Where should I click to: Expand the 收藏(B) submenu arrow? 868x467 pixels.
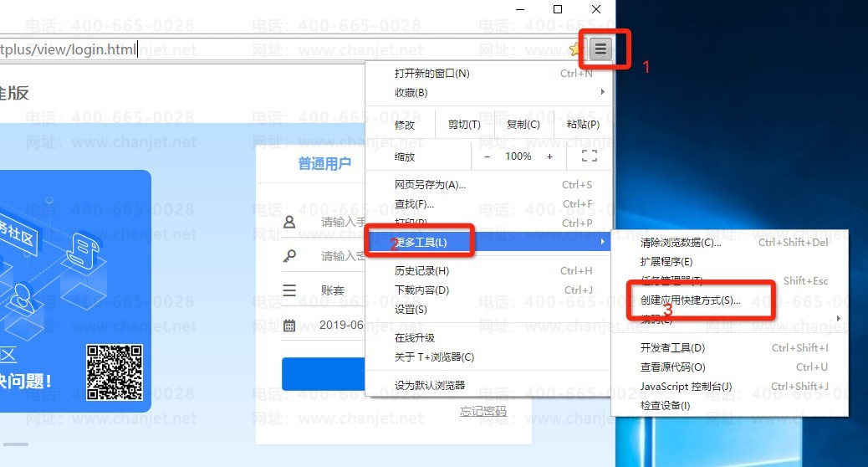(x=602, y=92)
